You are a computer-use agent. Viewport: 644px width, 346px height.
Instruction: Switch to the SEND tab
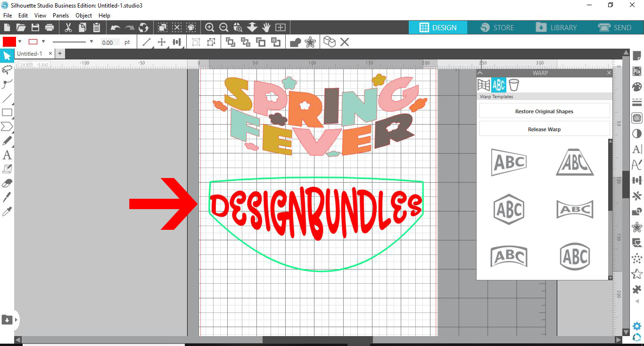614,27
